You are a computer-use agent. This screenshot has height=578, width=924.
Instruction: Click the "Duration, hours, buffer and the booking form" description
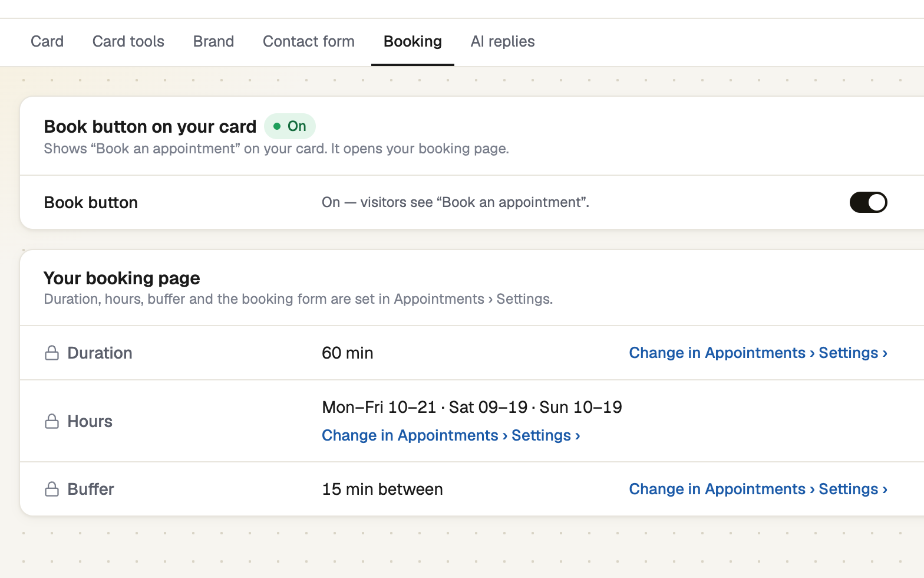click(298, 299)
